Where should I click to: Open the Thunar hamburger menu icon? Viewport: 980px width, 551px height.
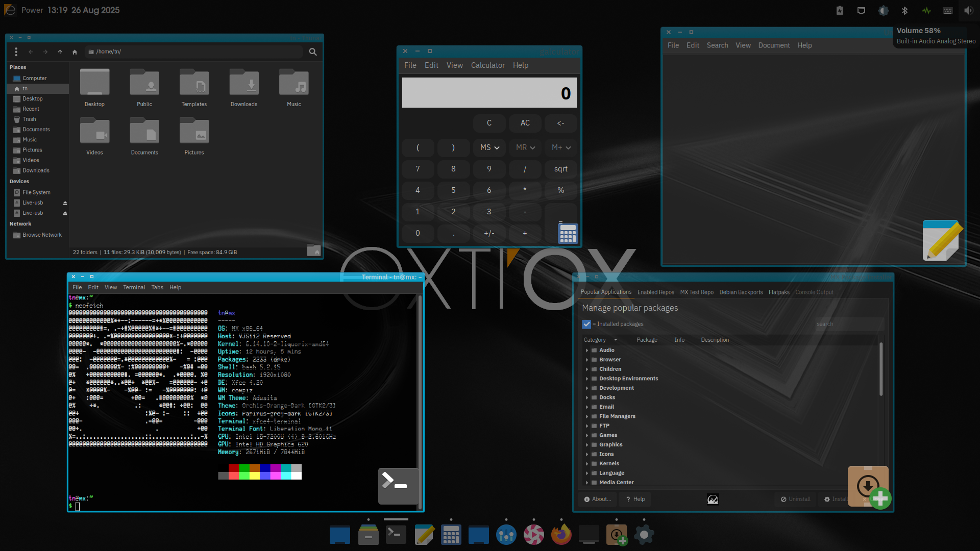point(16,52)
